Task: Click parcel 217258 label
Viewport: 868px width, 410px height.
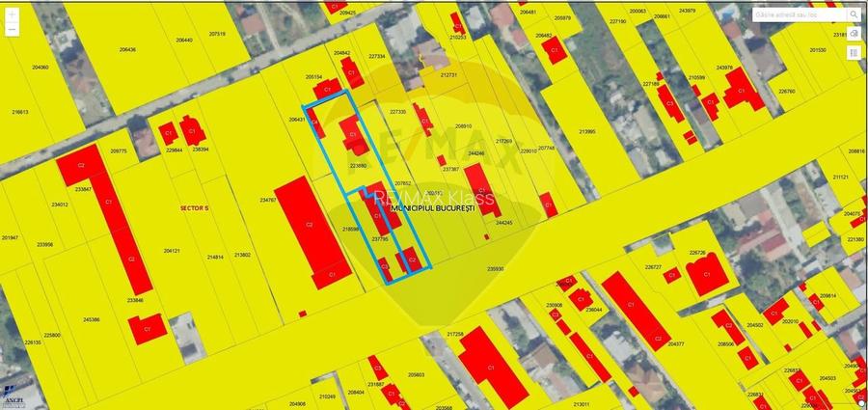Action: [455, 334]
